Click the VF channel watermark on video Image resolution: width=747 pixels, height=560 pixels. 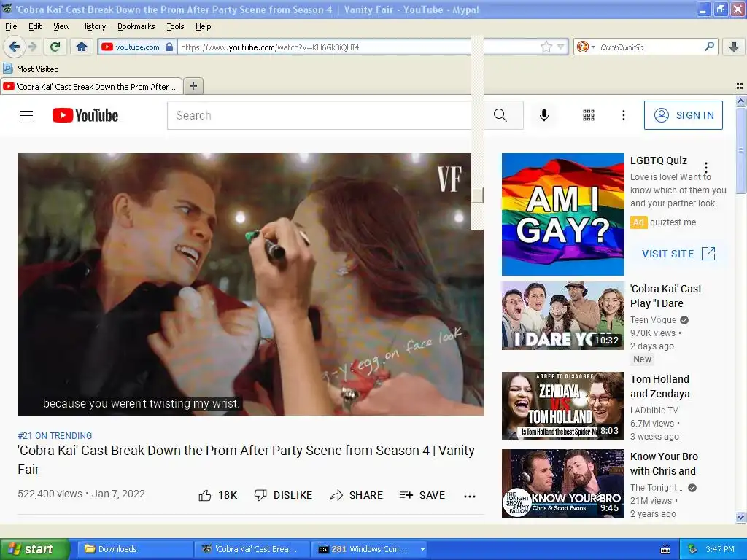(x=449, y=179)
